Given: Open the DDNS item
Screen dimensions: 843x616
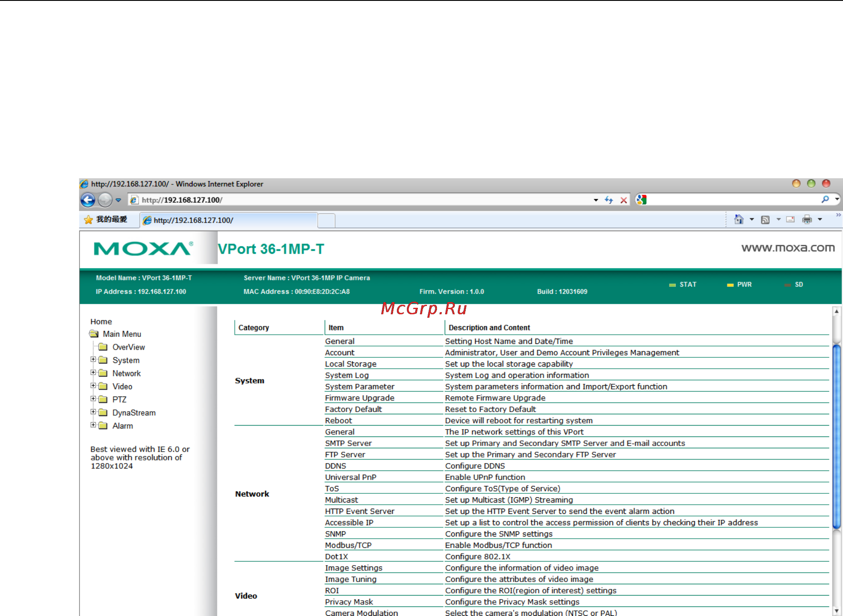Looking at the screenshot, I should [335, 466].
